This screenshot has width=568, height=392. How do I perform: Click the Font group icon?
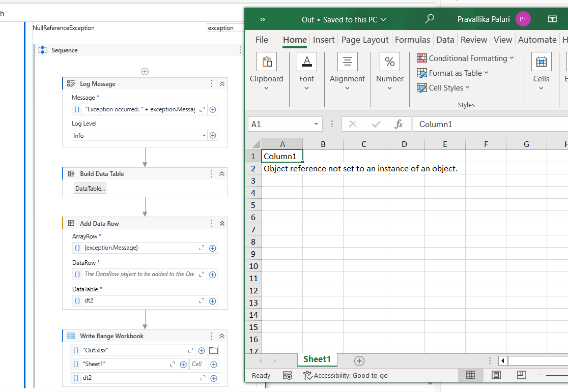306,62
